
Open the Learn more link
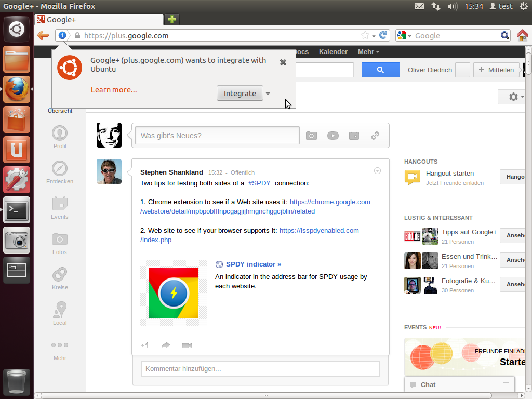pyautogui.click(x=114, y=90)
